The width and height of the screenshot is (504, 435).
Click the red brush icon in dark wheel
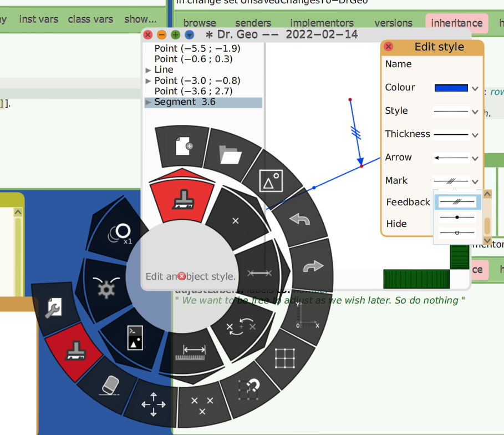[x=76, y=351]
